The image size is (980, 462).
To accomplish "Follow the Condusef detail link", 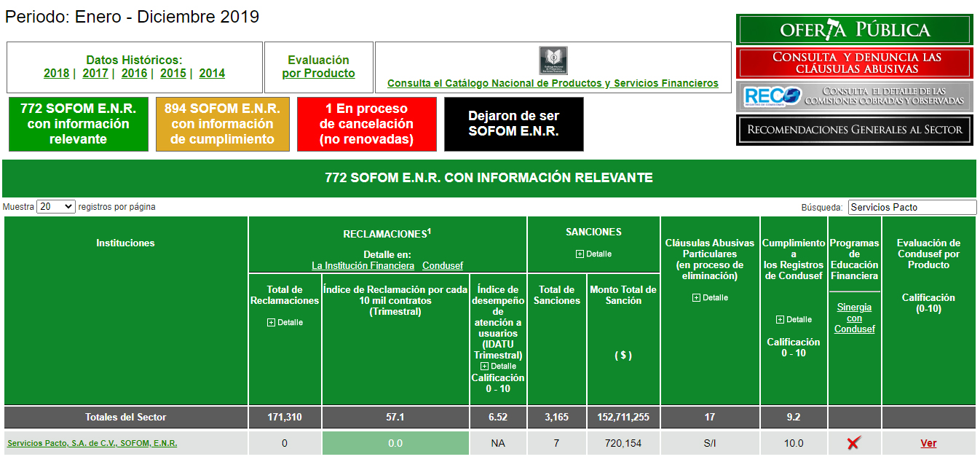I will pyautogui.click(x=443, y=265).
